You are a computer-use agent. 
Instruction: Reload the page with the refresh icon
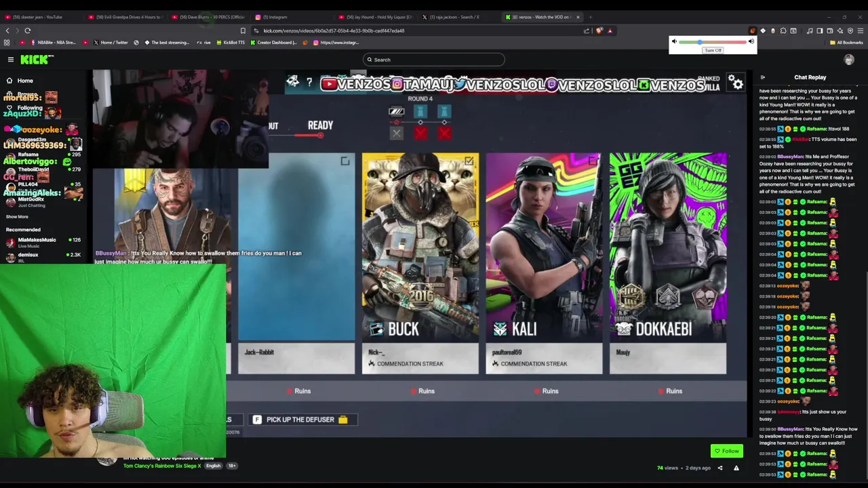coord(28,30)
